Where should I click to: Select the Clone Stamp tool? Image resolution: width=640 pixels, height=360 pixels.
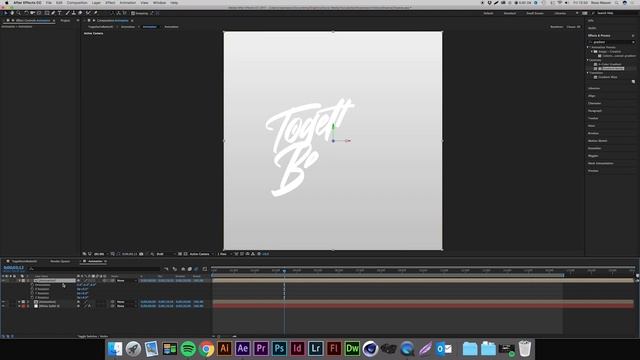click(74, 13)
